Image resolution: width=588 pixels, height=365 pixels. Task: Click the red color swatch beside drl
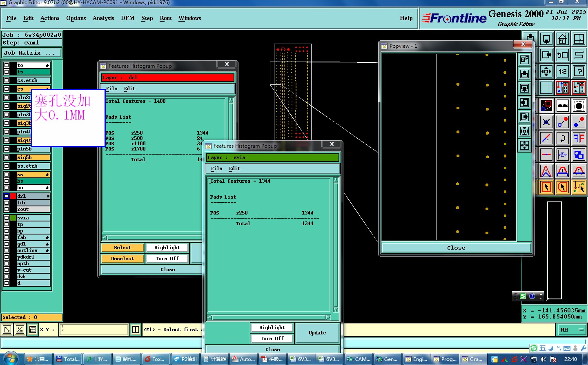pos(13,196)
